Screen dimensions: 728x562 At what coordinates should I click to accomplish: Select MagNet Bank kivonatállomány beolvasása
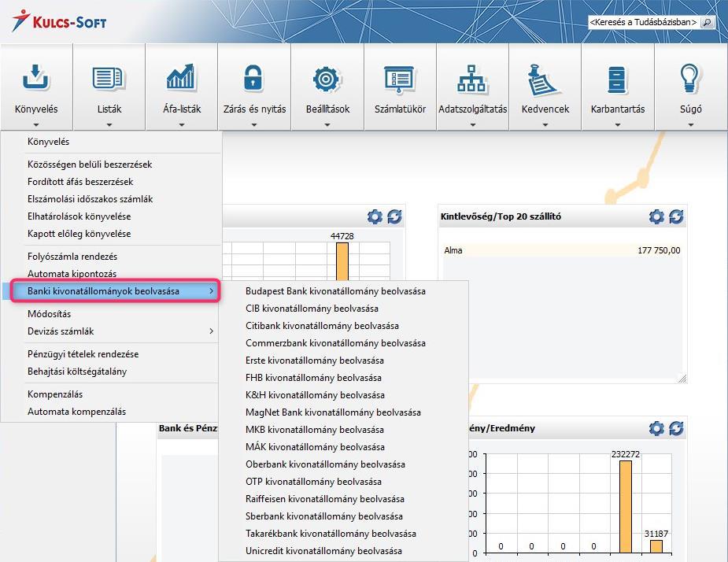click(344, 412)
